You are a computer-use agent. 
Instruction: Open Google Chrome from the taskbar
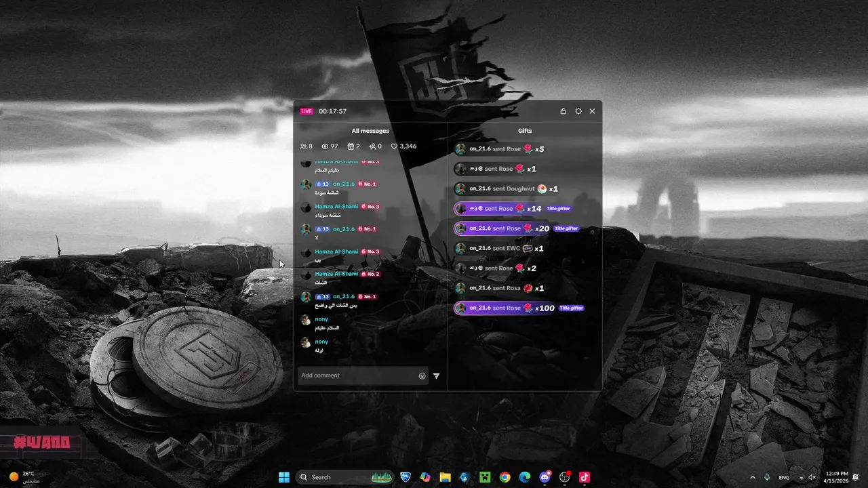pos(505,477)
